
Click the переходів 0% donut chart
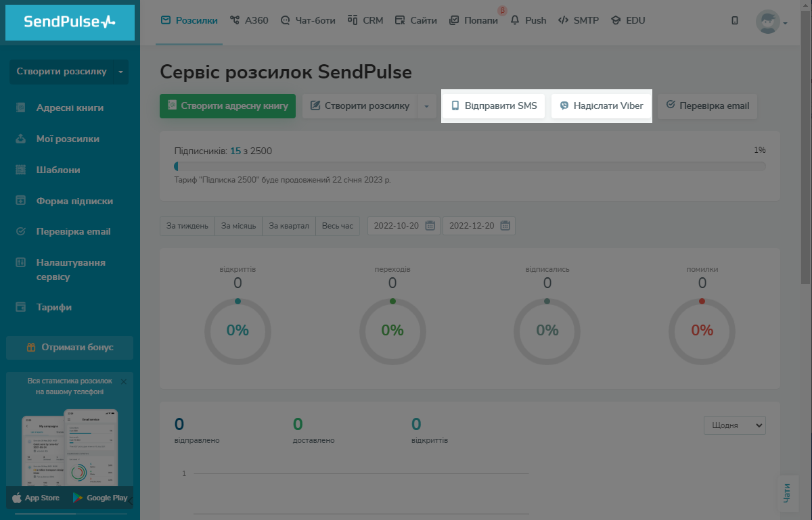click(x=392, y=331)
